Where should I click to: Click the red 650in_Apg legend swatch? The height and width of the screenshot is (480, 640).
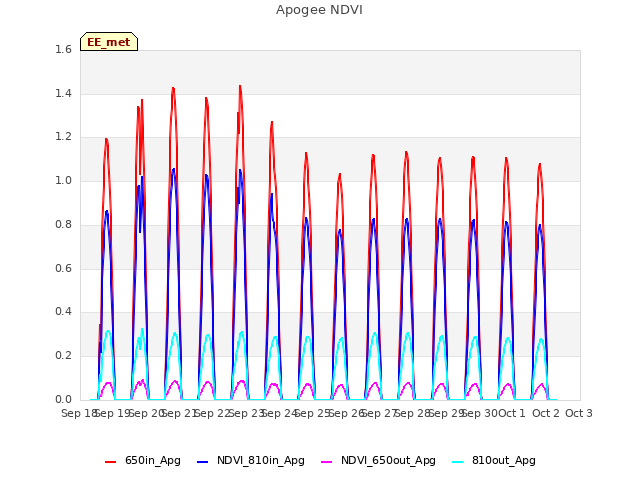[x=110, y=462]
